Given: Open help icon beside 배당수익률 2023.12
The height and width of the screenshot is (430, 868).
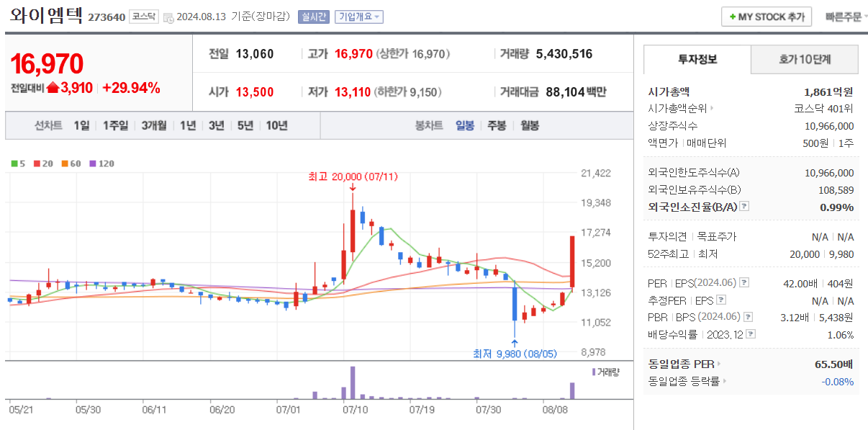Looking at the screenshot, I should click(x=751, y=334).
